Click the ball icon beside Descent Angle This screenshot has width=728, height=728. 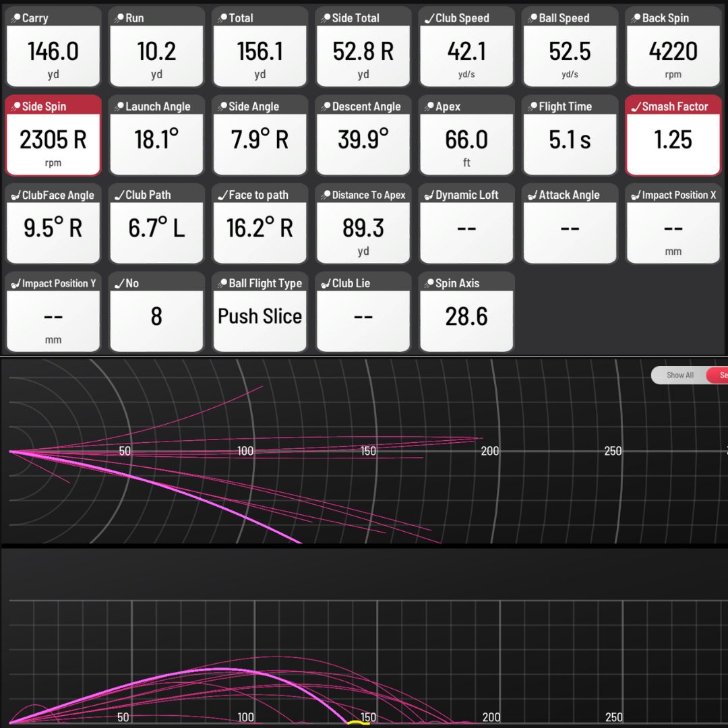326,107
